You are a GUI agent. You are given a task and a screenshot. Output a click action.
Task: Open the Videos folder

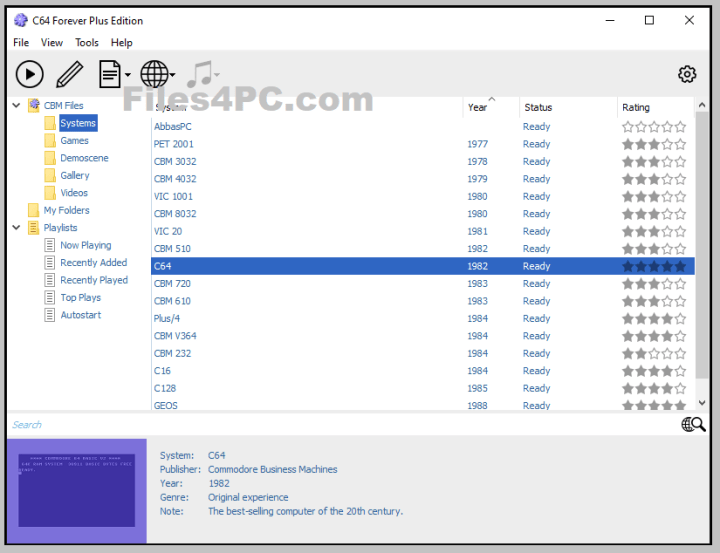(74, 193)
